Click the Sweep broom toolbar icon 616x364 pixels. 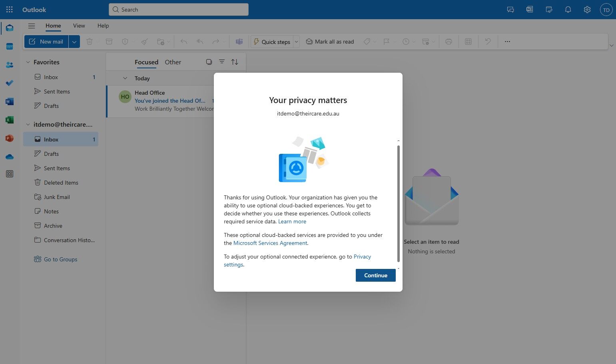pyautogui.click(x=145, y=42)
